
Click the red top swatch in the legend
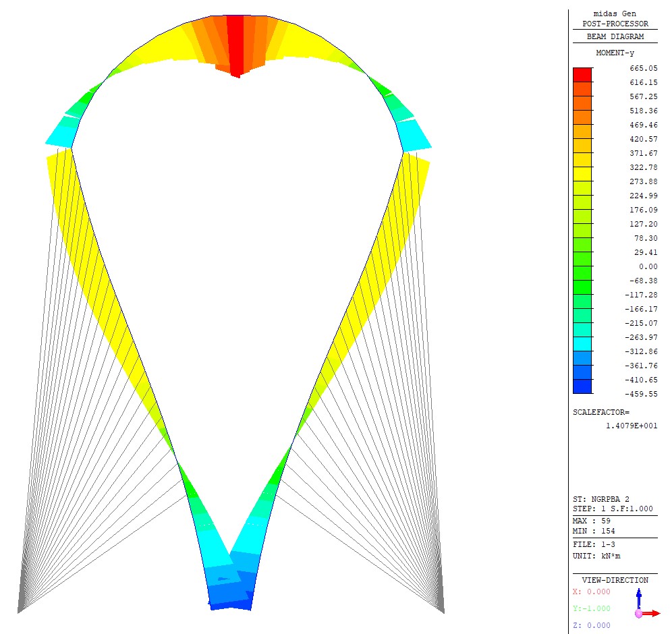tap(582, 75)
